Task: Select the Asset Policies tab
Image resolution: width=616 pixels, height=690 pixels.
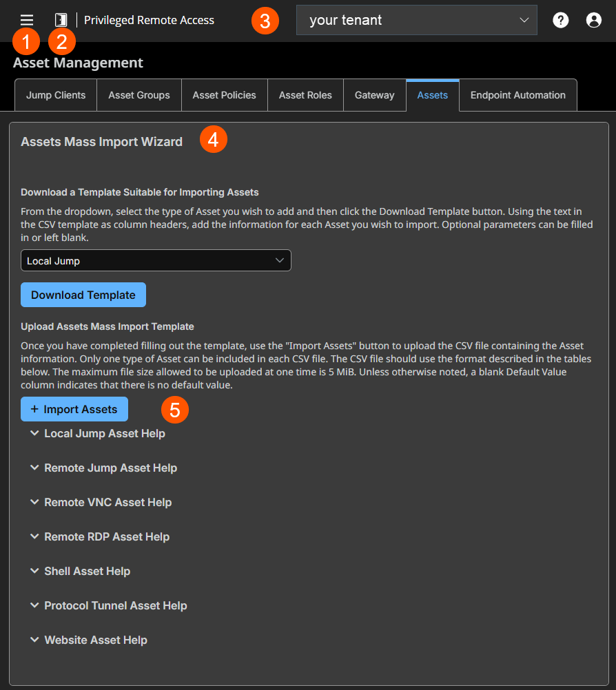Action: click(224, 95)
